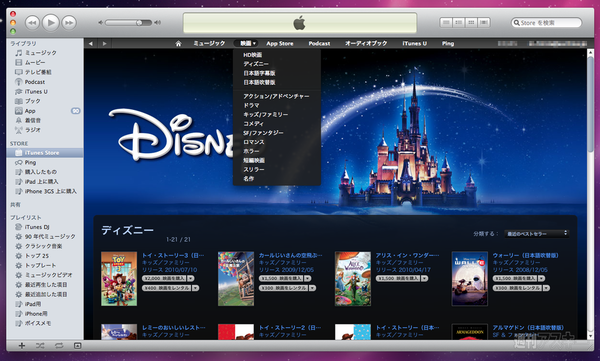Viewport: 600px width, 361px height.
Task: Switch to grid view mode
Action: coord(471,23)
